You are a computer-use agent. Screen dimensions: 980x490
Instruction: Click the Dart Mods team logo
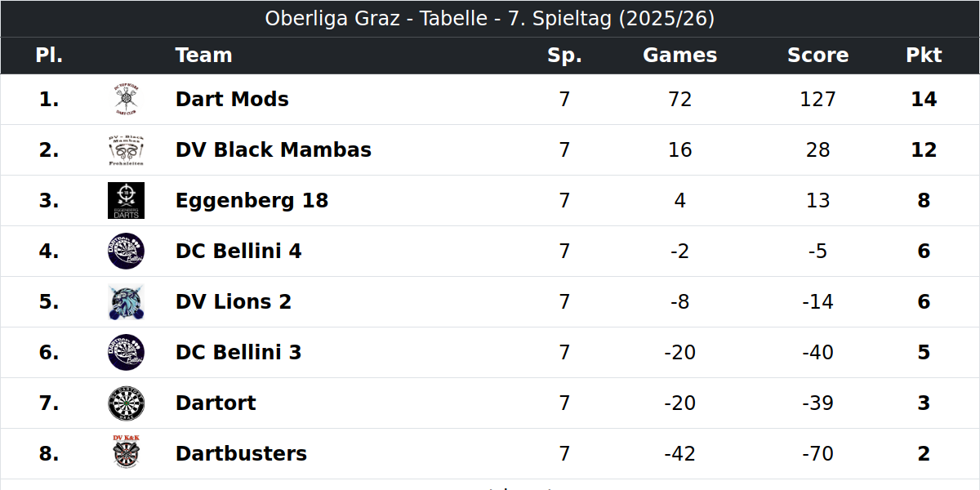tap(126, 100)
